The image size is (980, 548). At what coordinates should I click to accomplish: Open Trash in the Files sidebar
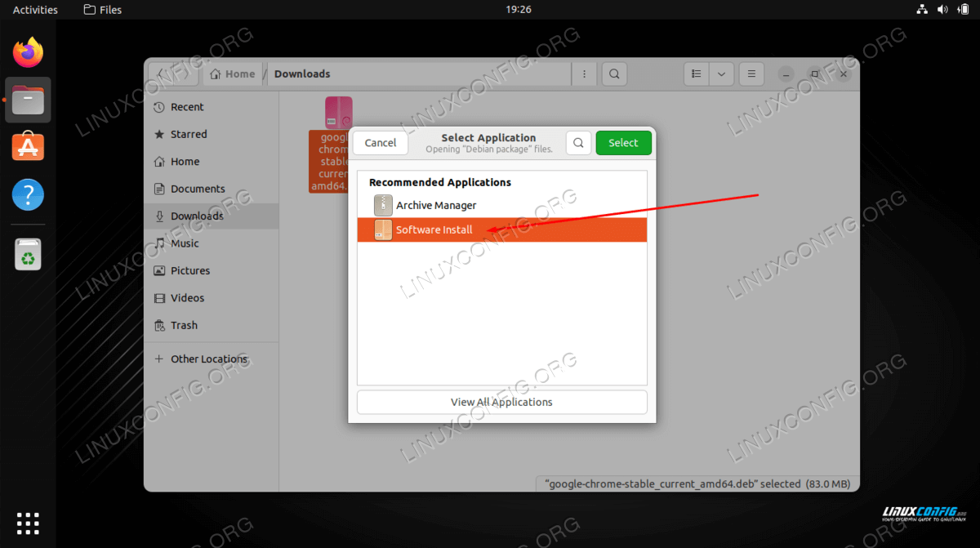coord(212,325)
